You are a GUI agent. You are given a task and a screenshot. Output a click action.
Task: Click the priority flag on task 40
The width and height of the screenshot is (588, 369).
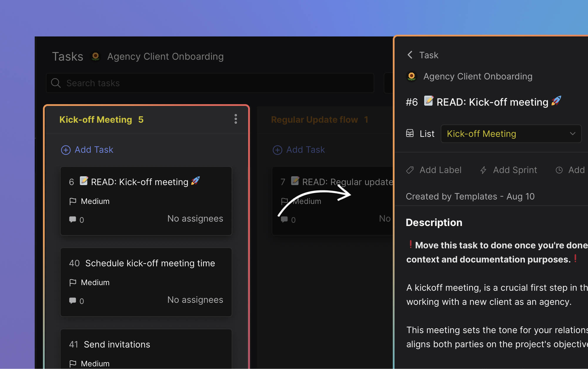coord(73,282)
